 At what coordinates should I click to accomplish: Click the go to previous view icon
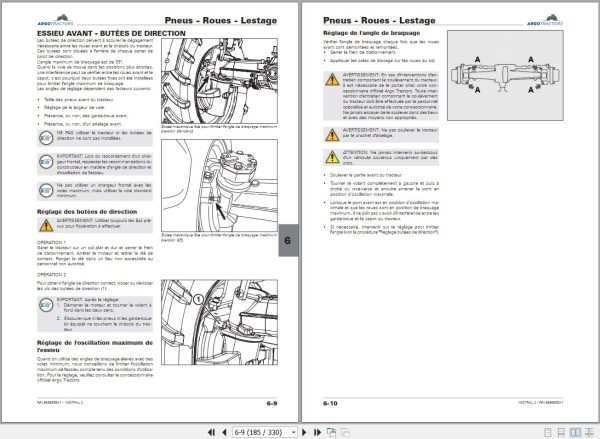point(331,432)
